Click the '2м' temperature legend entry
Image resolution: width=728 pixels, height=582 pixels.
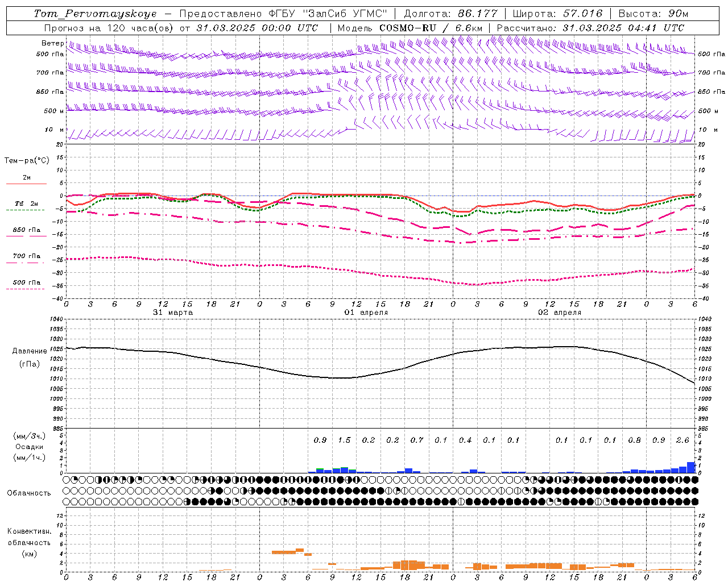[27, 178]
